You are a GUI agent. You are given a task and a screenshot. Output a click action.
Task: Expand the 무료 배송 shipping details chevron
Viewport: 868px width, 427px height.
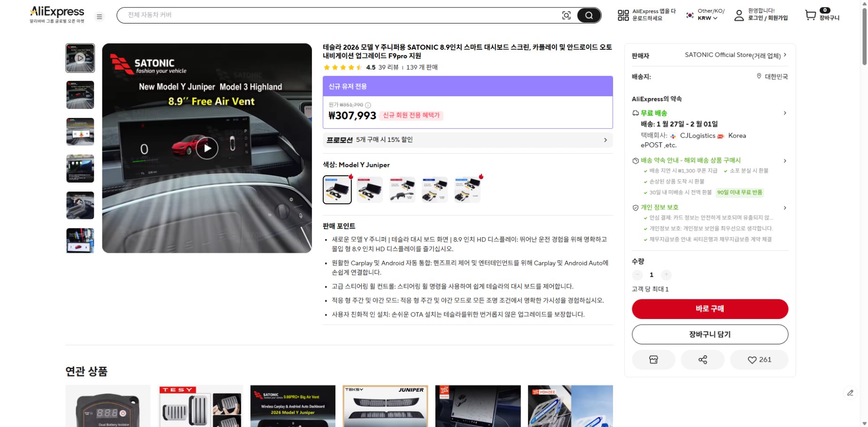(x=785, y=113)
